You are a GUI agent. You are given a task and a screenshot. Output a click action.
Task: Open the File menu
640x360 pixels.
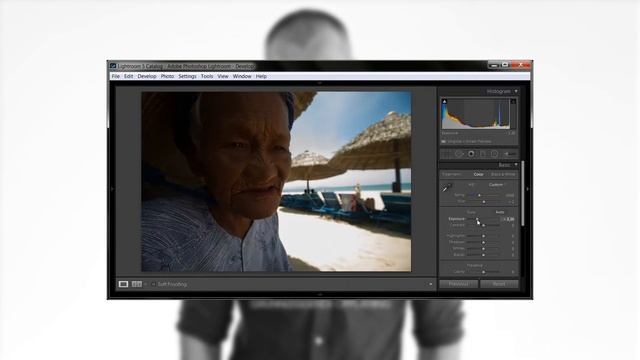(116, 76)
